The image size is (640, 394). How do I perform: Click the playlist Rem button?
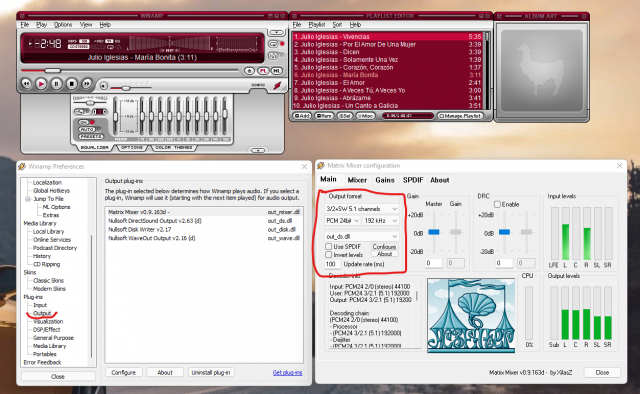[x=324, y=116]
